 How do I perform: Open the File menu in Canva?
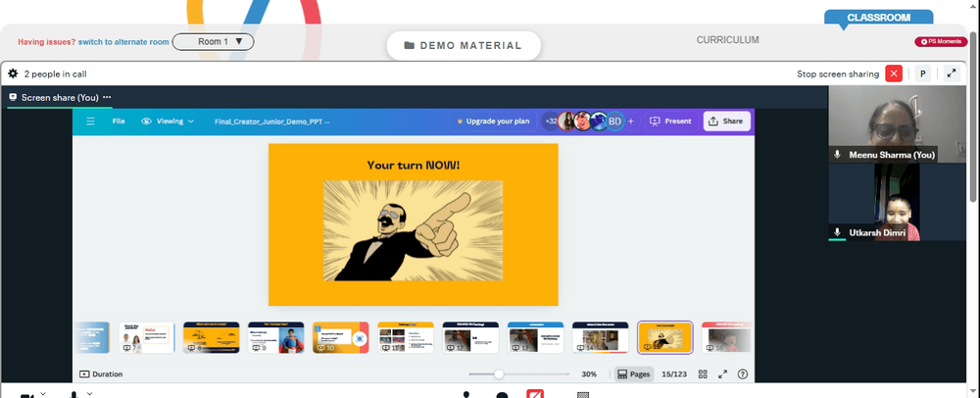[119, 122]
